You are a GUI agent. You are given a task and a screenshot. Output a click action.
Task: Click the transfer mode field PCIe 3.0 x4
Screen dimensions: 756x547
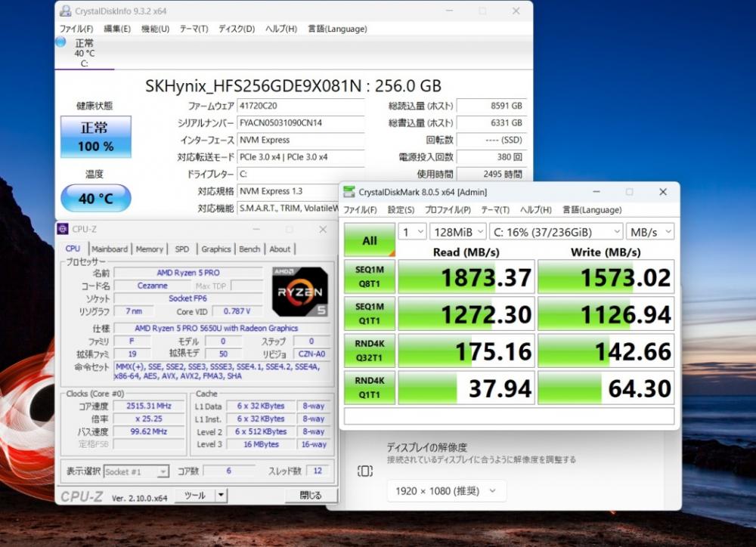pyautogui.click(x=300, y=157)
